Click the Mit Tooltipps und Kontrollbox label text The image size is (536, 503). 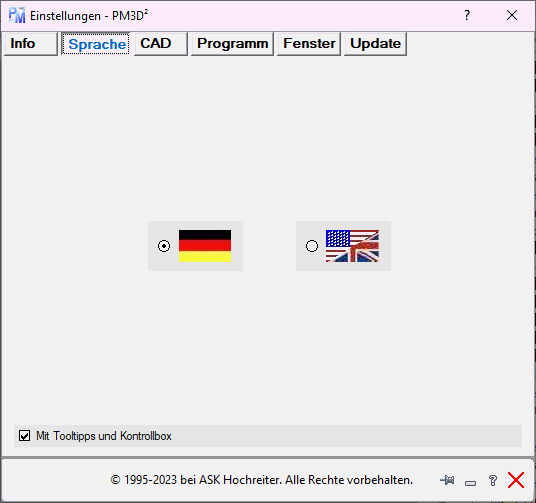pyautogui.click(x=104, y=436)
